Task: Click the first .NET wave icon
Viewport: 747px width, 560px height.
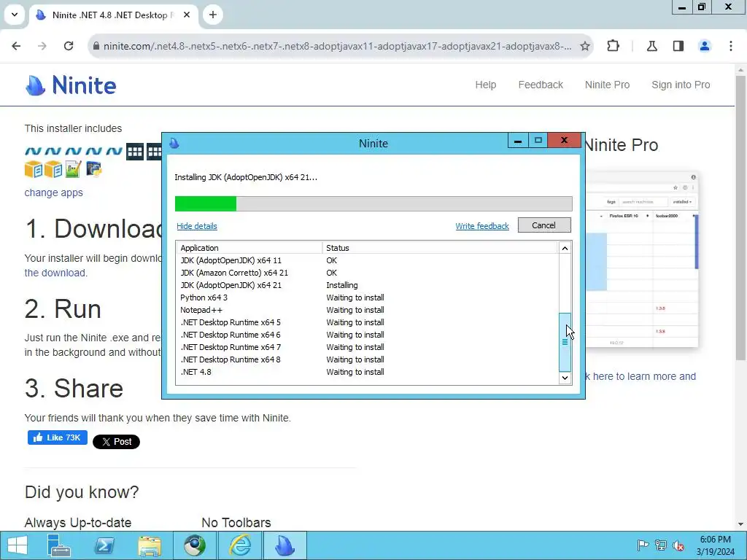Action: click(x=34, y=152)
